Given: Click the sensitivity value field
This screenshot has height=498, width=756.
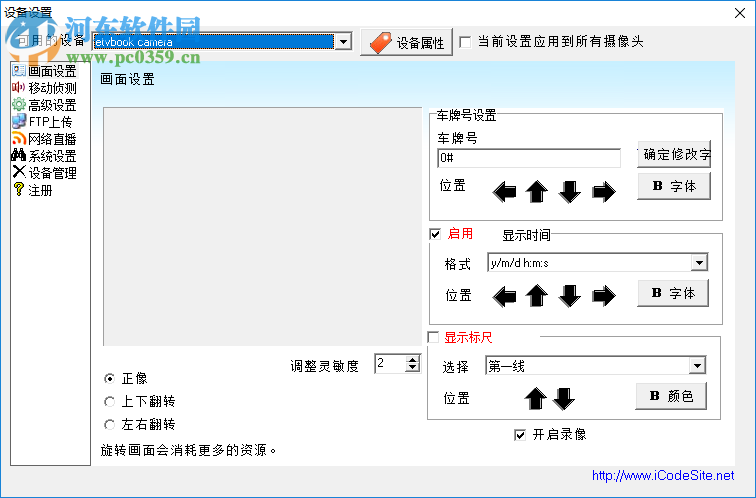Looking at the screenshot, I should pos(390,363).
